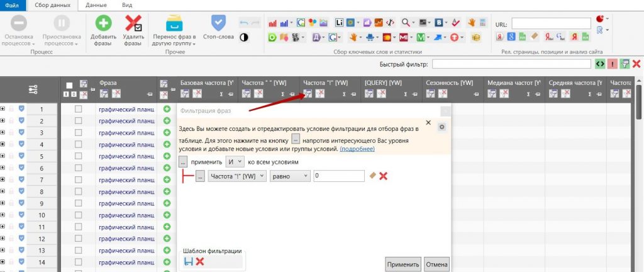Follow the (подробнее) link

357,149
